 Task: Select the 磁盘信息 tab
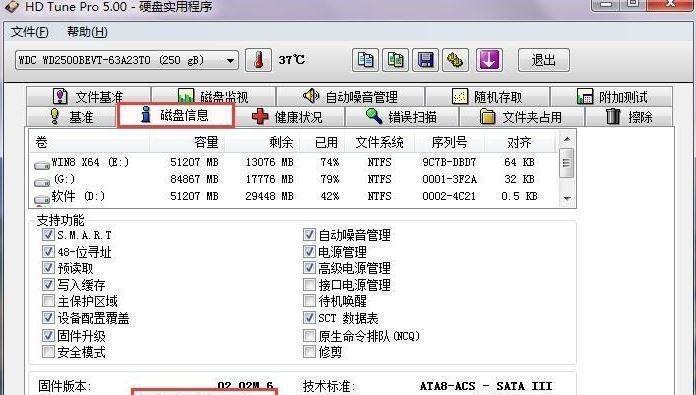click(x=176, y=115)
